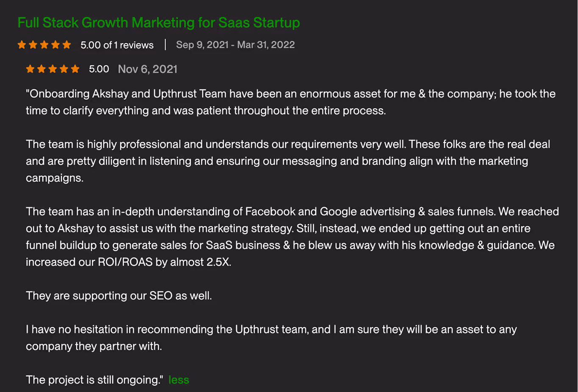The height and width of the screenshot is (392, 578).
Task: Click the second star beside the Nov 6 review
Action: click(x=42, y=69)
